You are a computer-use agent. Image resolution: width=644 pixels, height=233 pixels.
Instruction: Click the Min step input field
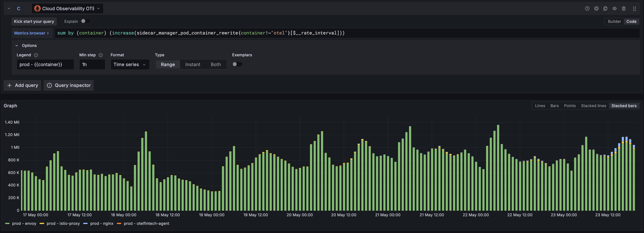[x=92, y=64]
